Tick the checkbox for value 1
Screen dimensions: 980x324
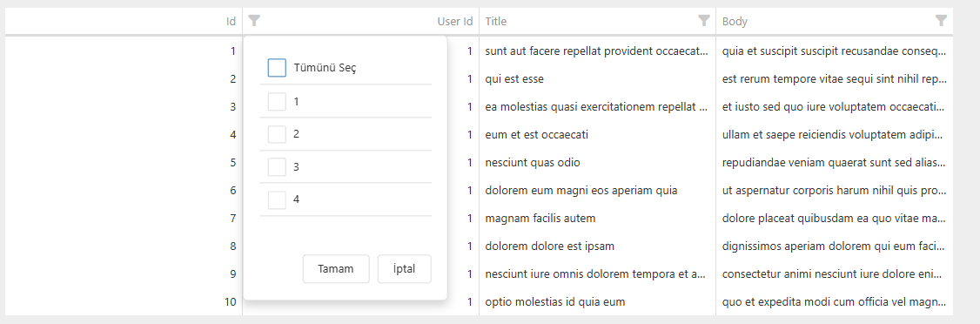coord(277,101)
